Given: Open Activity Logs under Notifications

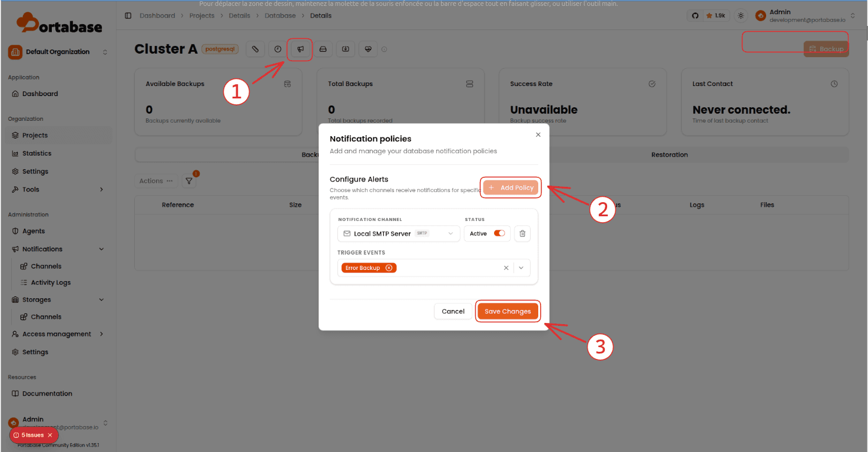Looking at the screenshot, I should click(x=51, y=283).
